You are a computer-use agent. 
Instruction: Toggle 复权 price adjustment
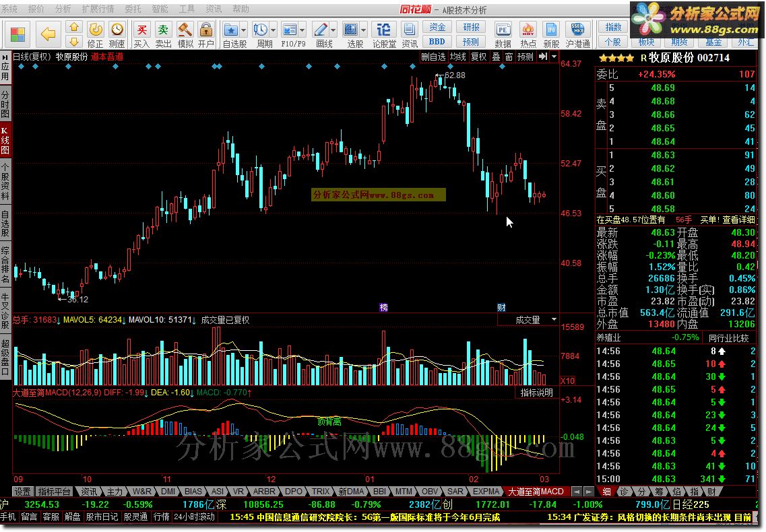coord(479,57)
